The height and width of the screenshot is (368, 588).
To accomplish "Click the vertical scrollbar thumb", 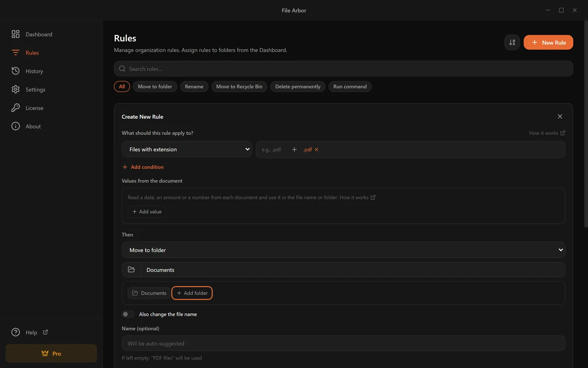I will tap(585, 124).
